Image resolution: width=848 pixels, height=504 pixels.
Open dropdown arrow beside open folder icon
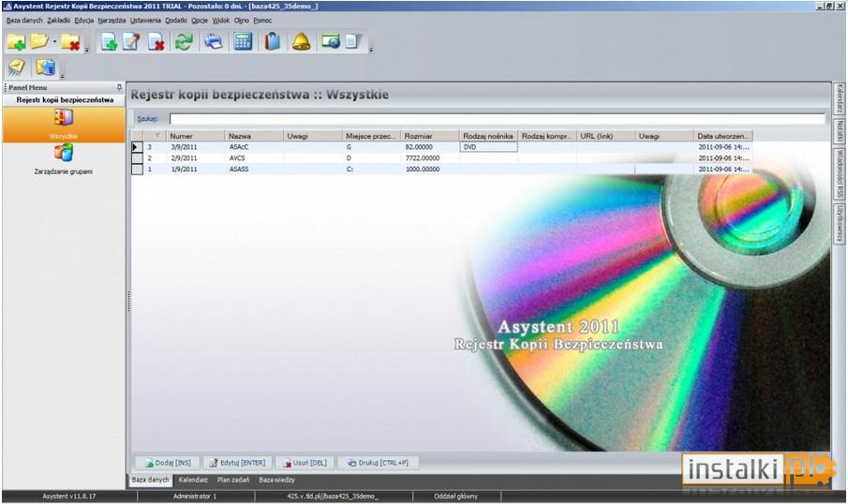54,41
